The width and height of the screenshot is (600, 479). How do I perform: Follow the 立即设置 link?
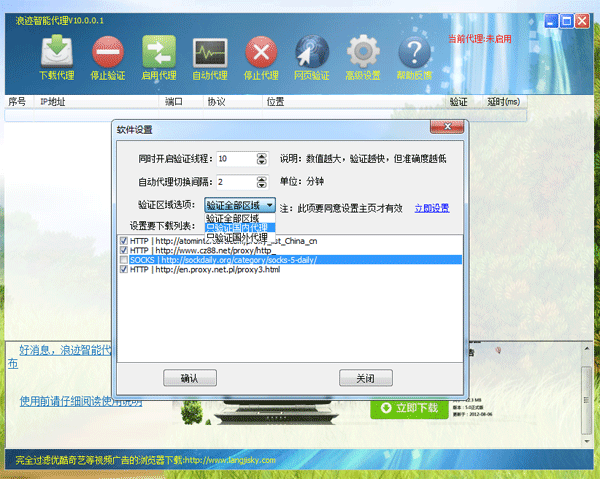tap(431, 208)
